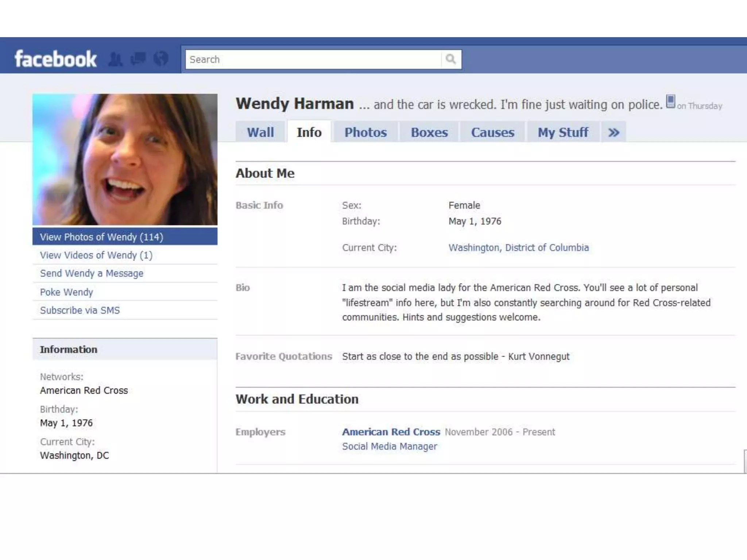Open the notifications globe icon
This screenshot has height=560, width=747.
(161, 58)
